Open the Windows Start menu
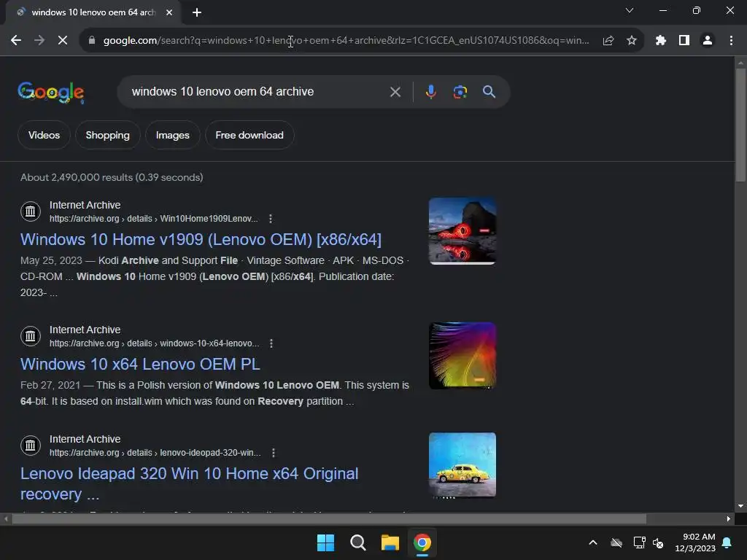The image size is (747, 560). (326, 542)
